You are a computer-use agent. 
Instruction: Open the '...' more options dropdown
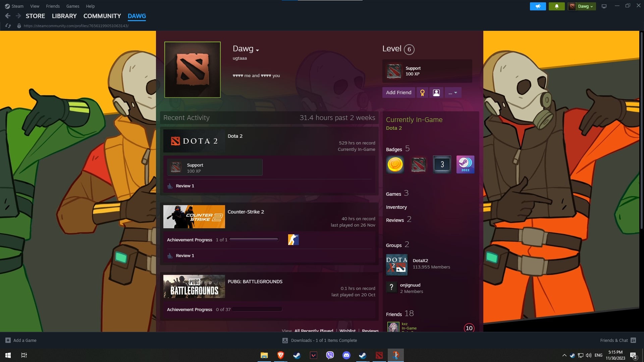453,93
